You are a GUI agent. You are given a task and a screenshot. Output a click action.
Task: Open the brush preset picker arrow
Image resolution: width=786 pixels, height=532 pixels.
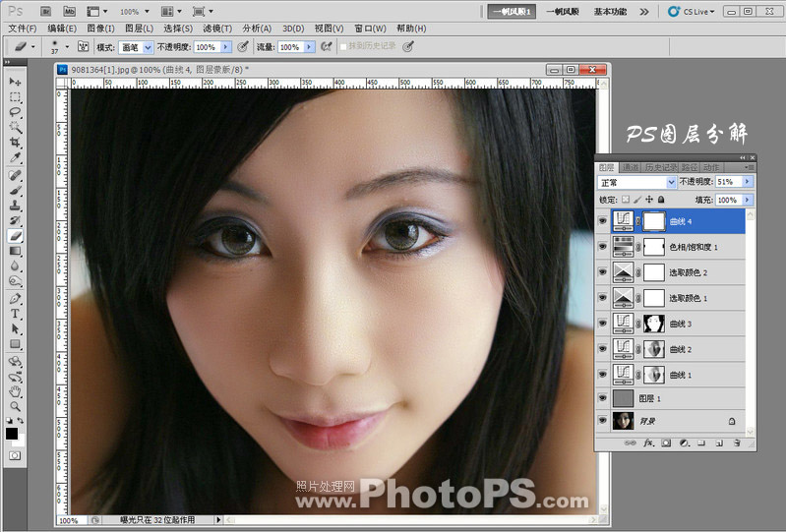[x=67, y=47]
